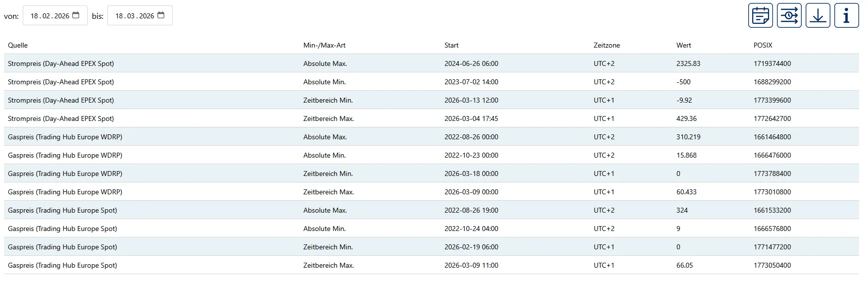This screenshot has height=289, width=868.
Task: Click the Zeitzone column header
Action: 607,45
